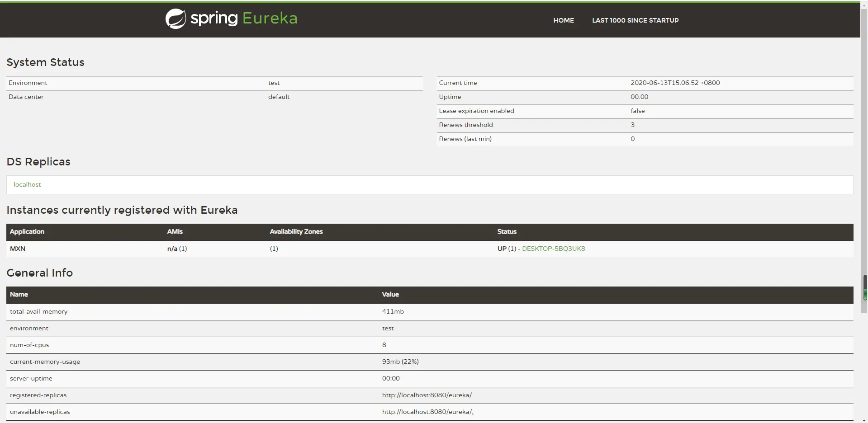Click the Renews threshold label
Image resolution: width=868 pixels, height=423 pixels.
(x=466, y=125)
